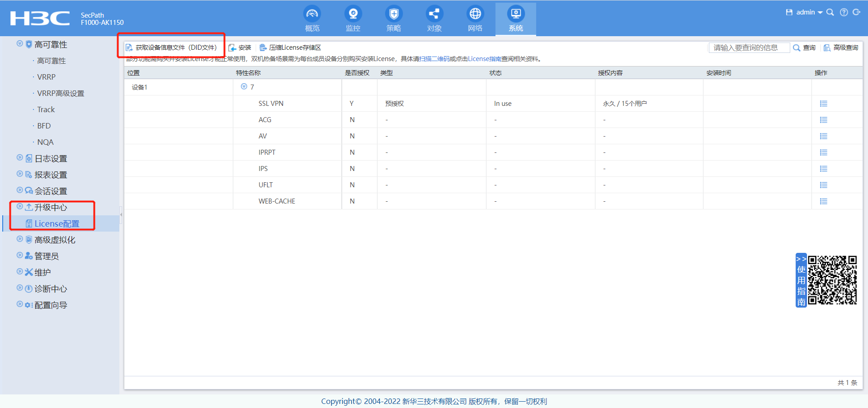Click 获取设备信息文件 (DID文件) button
868x408 pixels.
point(171,47)
